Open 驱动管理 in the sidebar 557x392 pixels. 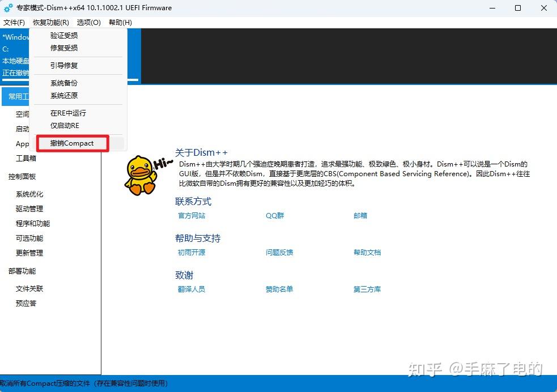coord(29,208)
